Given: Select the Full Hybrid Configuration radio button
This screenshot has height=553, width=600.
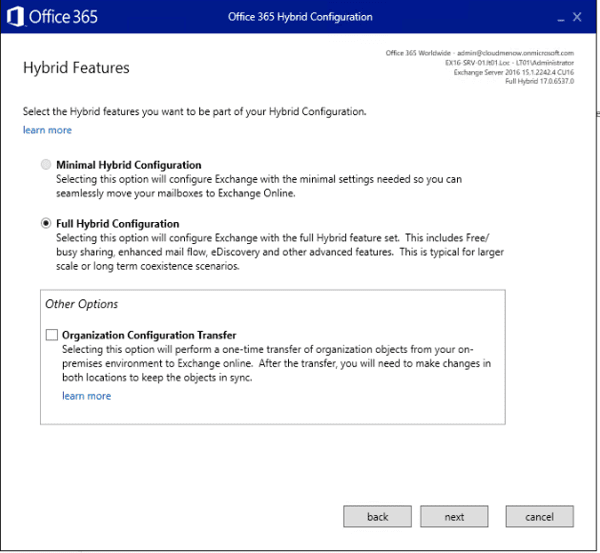Looking at the screenshot, I should 46,224.
